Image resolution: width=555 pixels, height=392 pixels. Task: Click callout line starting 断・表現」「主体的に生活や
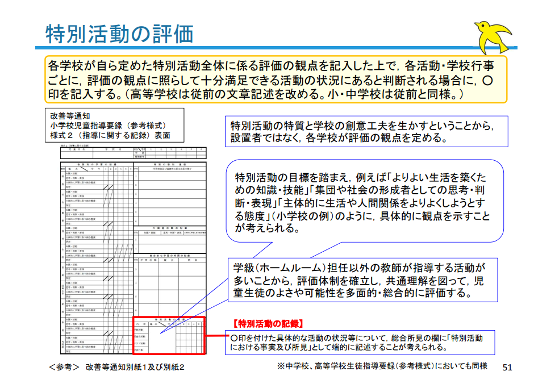click(360, 203)
